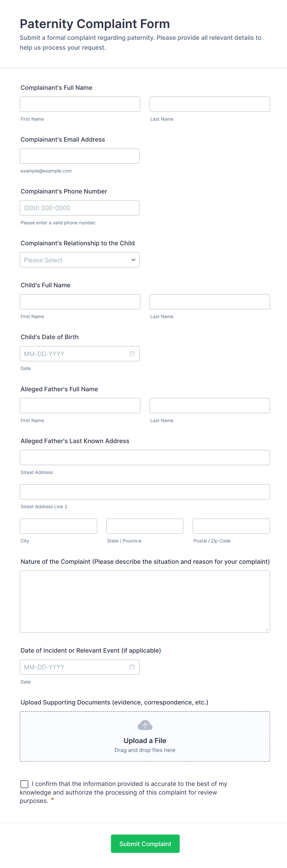Check the information accuracy confirmation checkbox

coord(24,784)
